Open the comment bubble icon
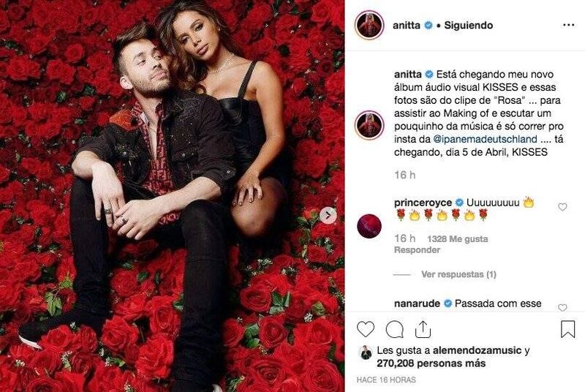Screen dimensions: 585x392 pyautogui.click(x=394, y=329)
